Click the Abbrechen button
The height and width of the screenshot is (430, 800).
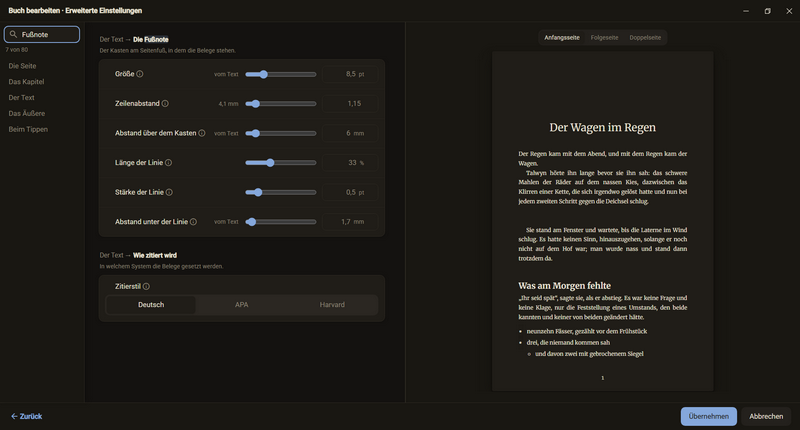766,416
